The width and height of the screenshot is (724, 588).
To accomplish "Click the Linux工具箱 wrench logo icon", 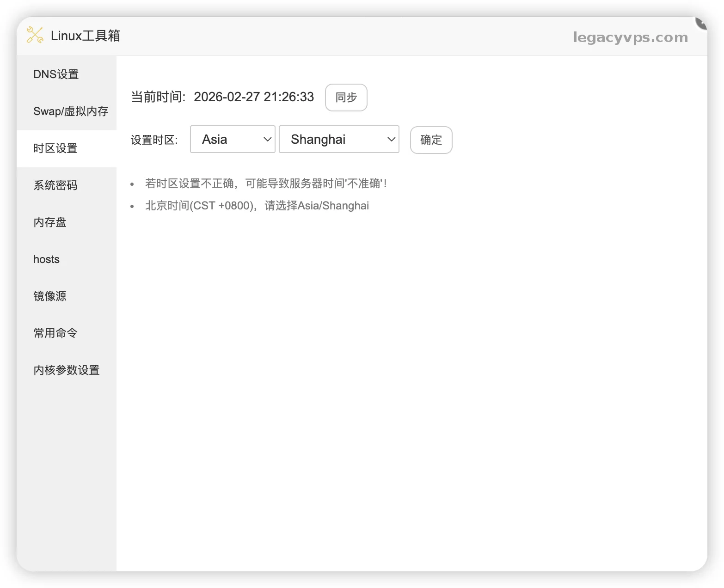I will [x=34, y=35].
